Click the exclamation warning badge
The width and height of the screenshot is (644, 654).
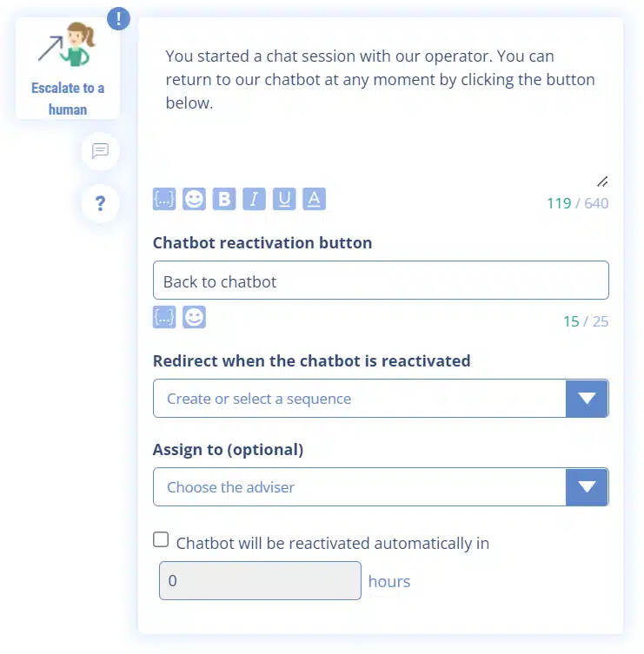[118, 18]
